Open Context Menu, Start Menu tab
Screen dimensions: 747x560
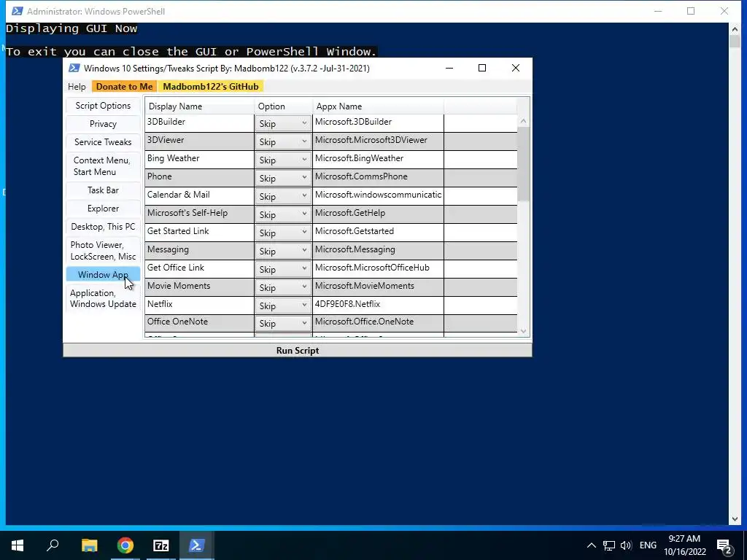[103, 166]
